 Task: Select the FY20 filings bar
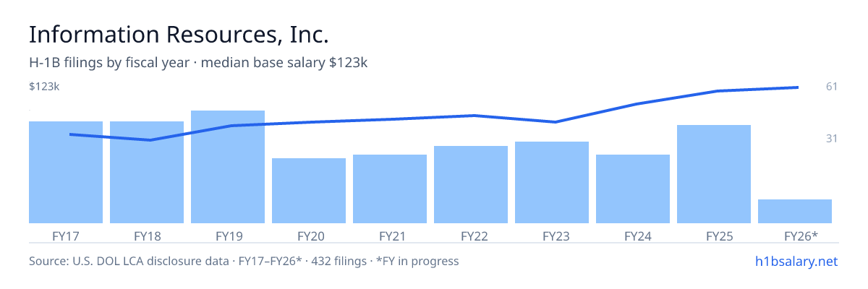click(x=309, y=191)
